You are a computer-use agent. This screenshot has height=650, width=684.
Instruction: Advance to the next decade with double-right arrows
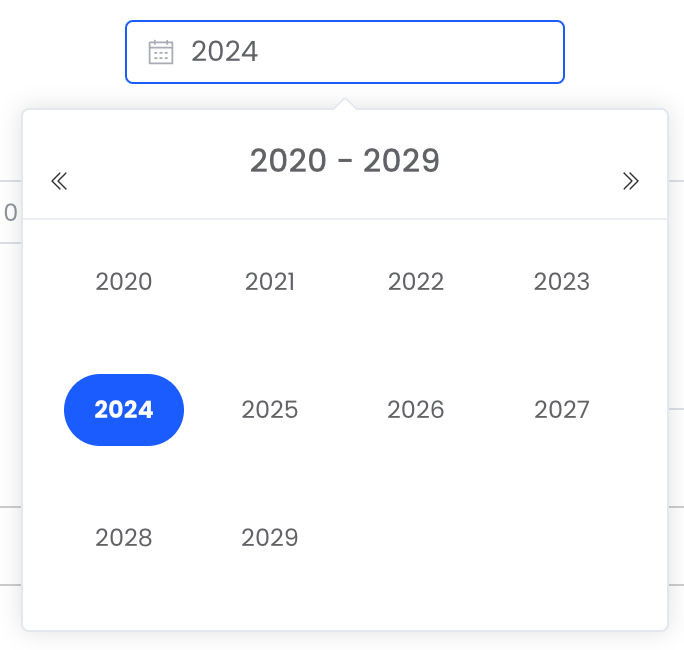click(x=630, y=181)
